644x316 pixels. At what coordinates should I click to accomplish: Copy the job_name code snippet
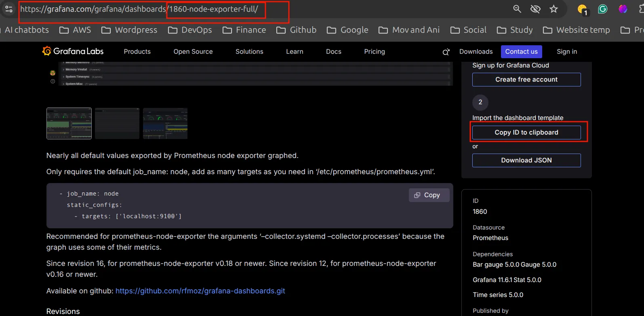coord(429,195)
